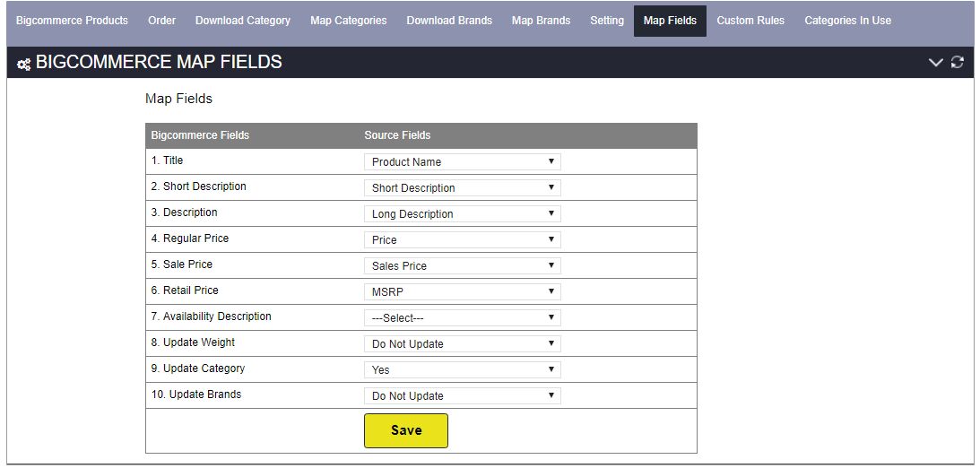Click the "Source Fields" column header
Viewport: 980px width, 468px height.
[x=397, y=135]
